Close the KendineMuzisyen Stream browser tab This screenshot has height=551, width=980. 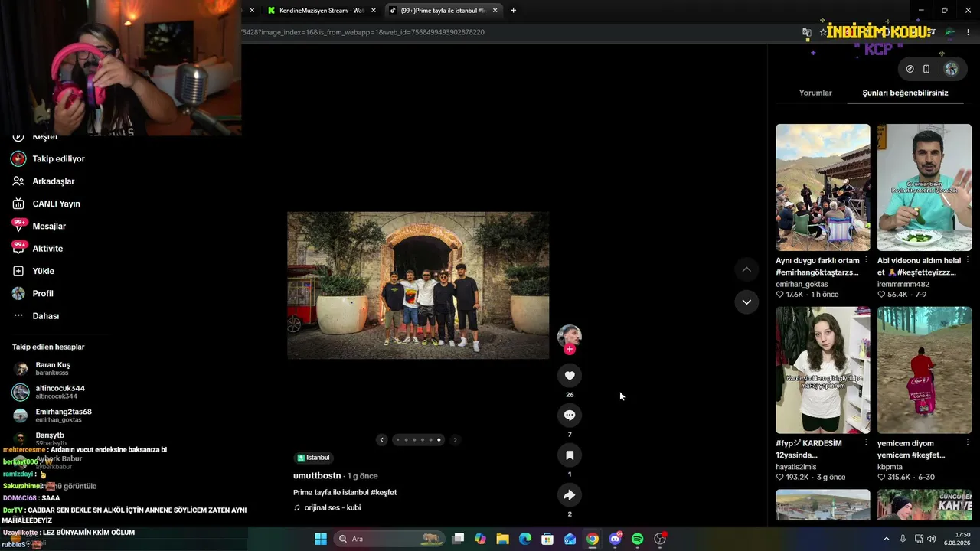pyautogui.click(x=374, y=11)
